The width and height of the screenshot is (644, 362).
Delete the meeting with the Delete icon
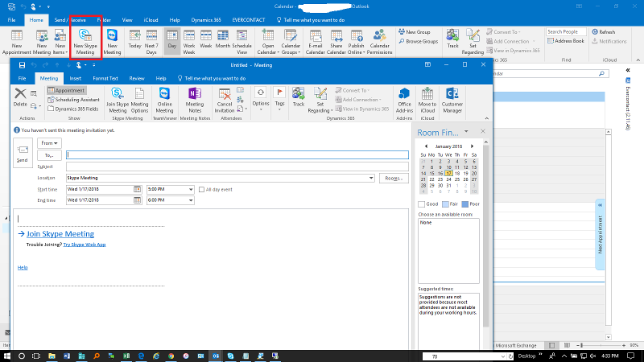[x=20, y=97]
